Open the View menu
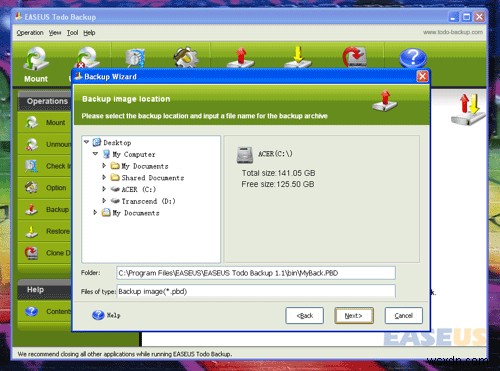The image size is (500, 371). [55, 33]
